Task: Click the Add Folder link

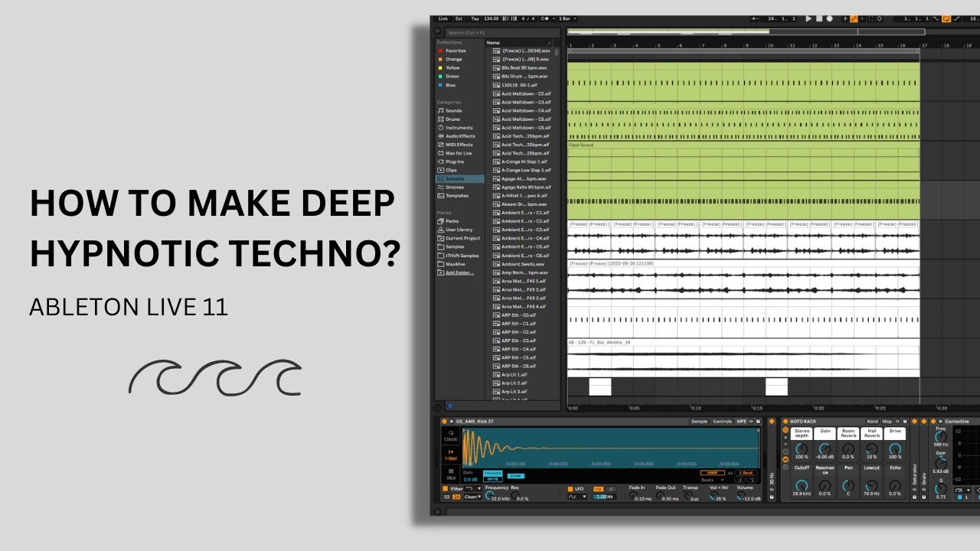Action: (x=459, y=272)
